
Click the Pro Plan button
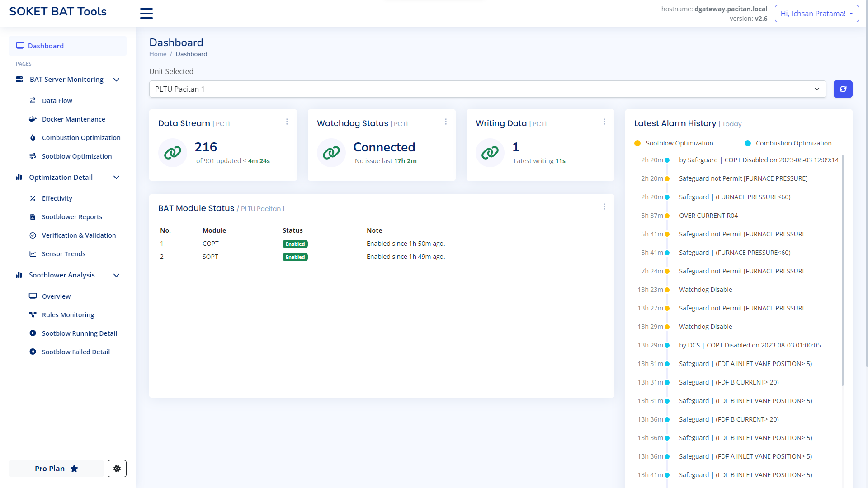[x=57, y=469]
